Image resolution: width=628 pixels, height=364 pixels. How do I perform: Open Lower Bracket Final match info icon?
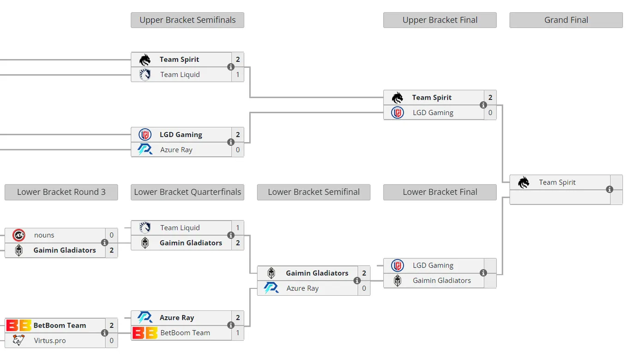pyautogui.click(x=483, y=273)
